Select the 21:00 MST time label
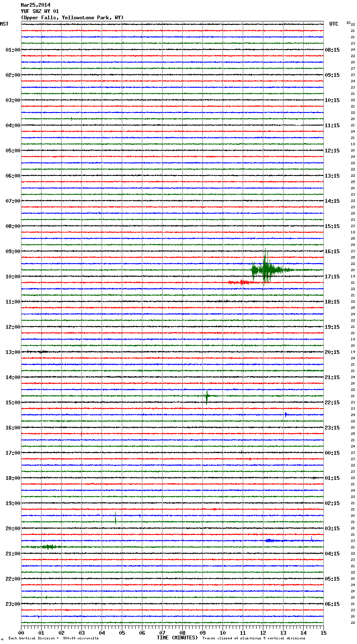 pyautogui.click(x=13, y=554)
